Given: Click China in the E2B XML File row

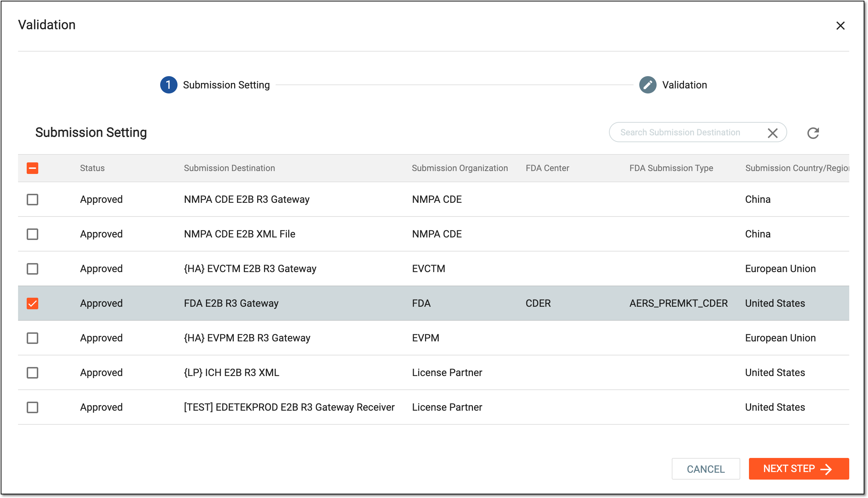Looking at the screenshot, I should click(x=758, y=234).
